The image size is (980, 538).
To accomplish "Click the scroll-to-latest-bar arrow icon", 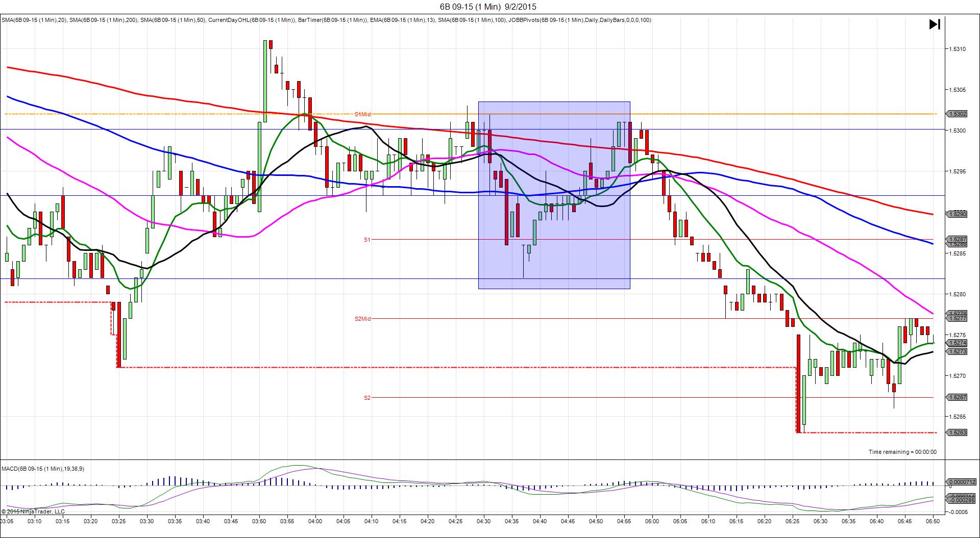I will click(934, 24).
